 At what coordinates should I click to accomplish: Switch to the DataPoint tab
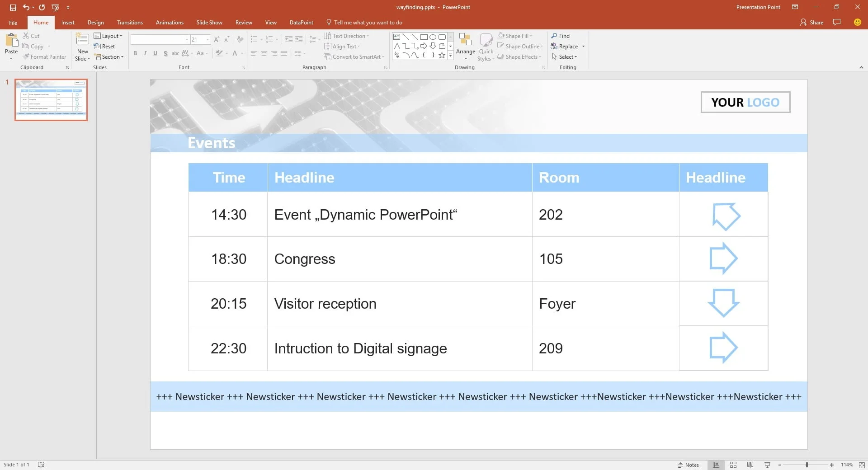[301, 23]
